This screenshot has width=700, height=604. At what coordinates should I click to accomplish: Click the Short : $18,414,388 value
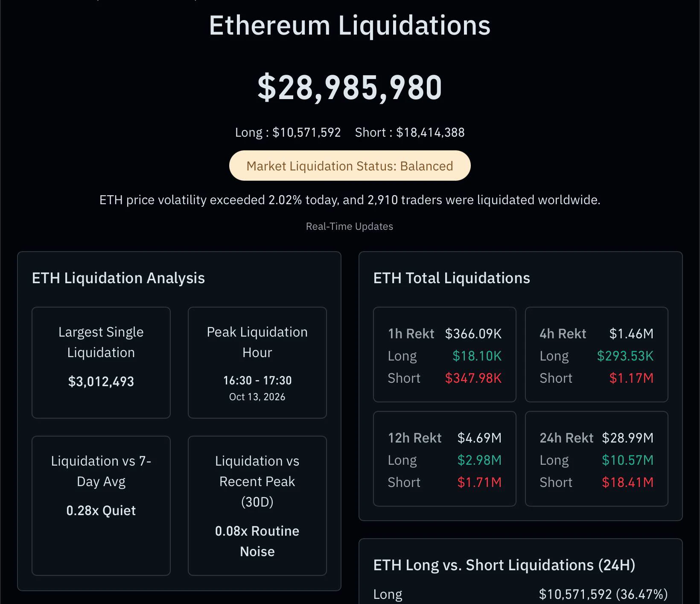point(410,132)
